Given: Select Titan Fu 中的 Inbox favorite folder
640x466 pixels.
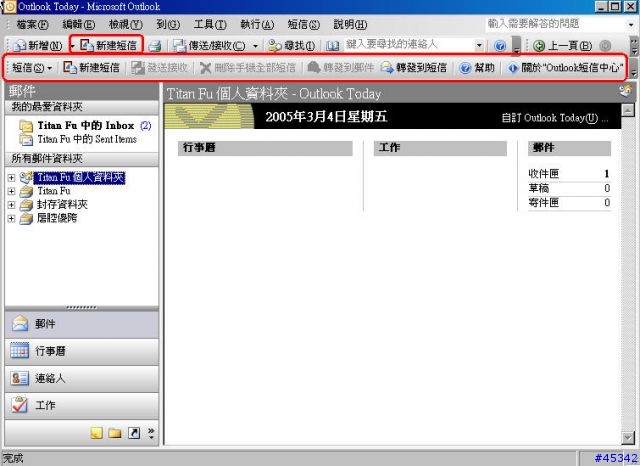Looking at the screenshot, I should 86,125.
